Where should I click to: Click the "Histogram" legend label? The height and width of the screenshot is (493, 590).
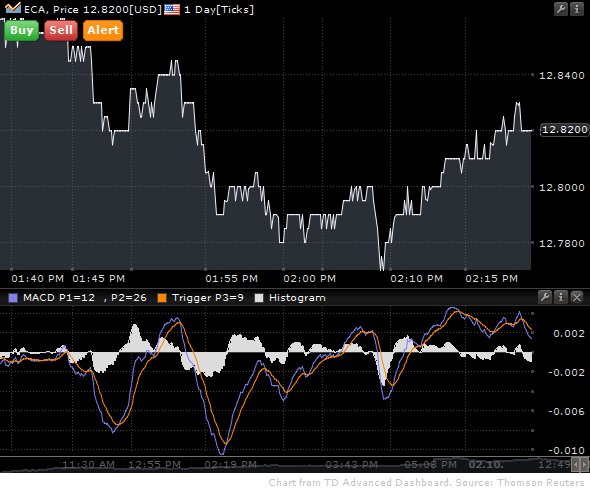297,298
